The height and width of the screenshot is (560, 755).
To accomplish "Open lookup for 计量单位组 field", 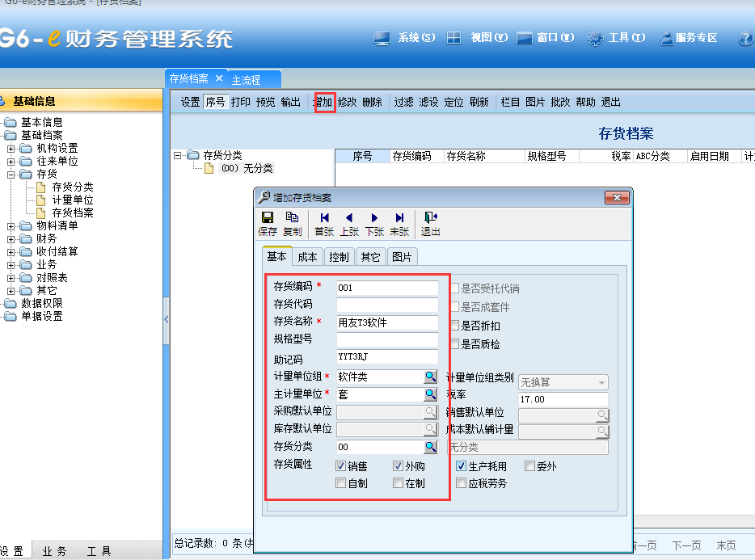I will [x=431, y=377].
